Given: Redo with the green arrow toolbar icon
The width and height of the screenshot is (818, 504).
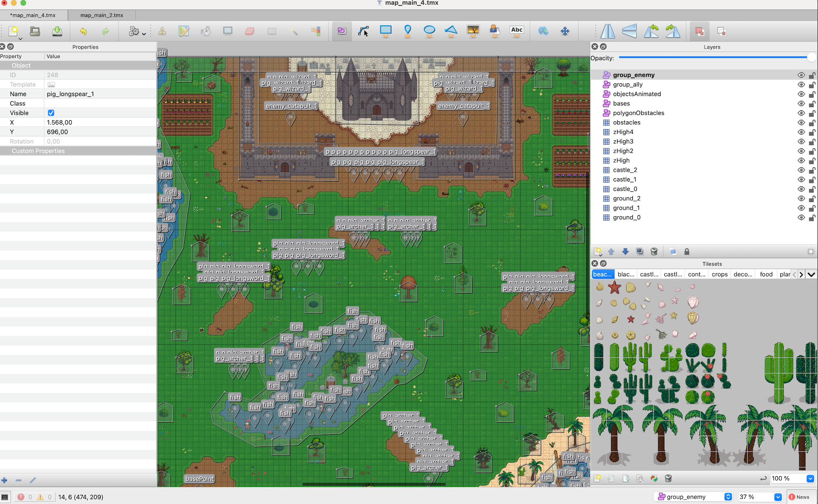Looking at the screenshot, I should coord(106,31).
